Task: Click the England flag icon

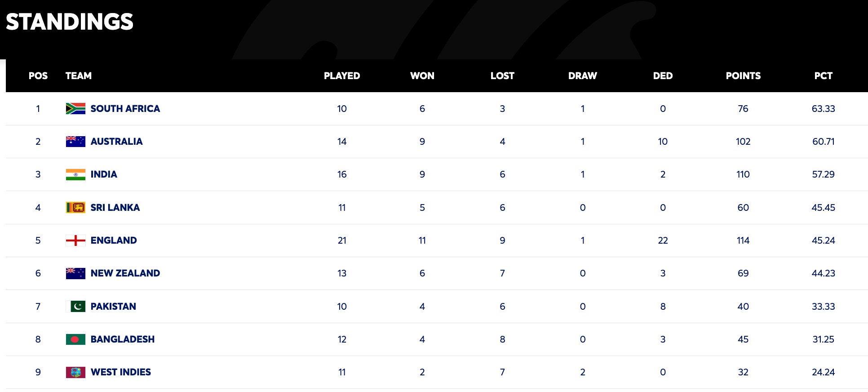Action: [x=75, y=241]
